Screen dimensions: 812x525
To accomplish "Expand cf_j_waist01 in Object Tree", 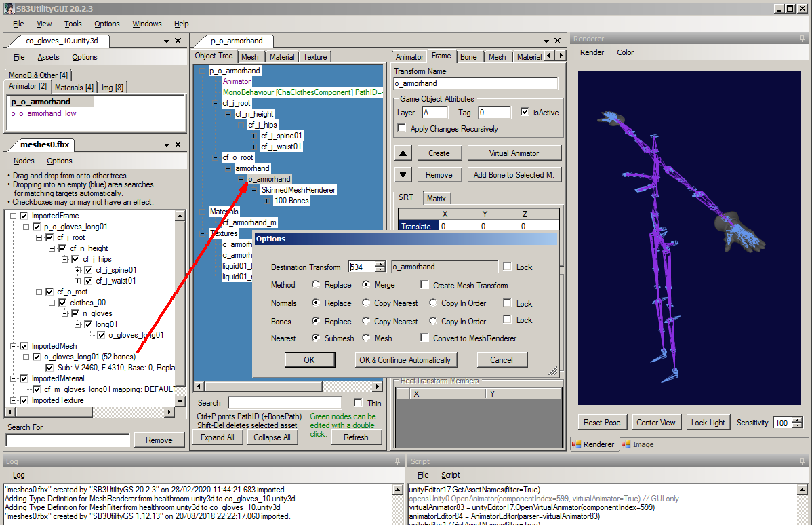I will 253,147.
